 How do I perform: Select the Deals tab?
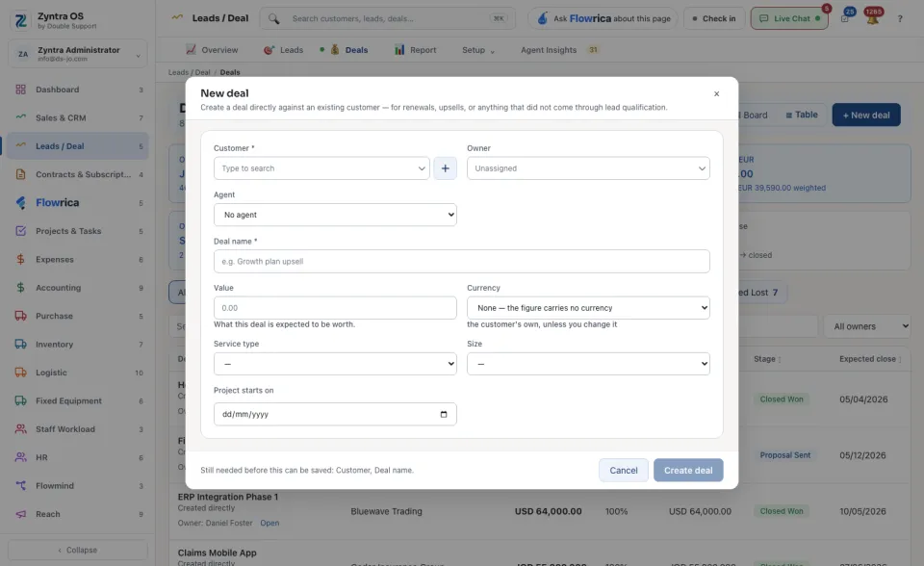[348, 50]
